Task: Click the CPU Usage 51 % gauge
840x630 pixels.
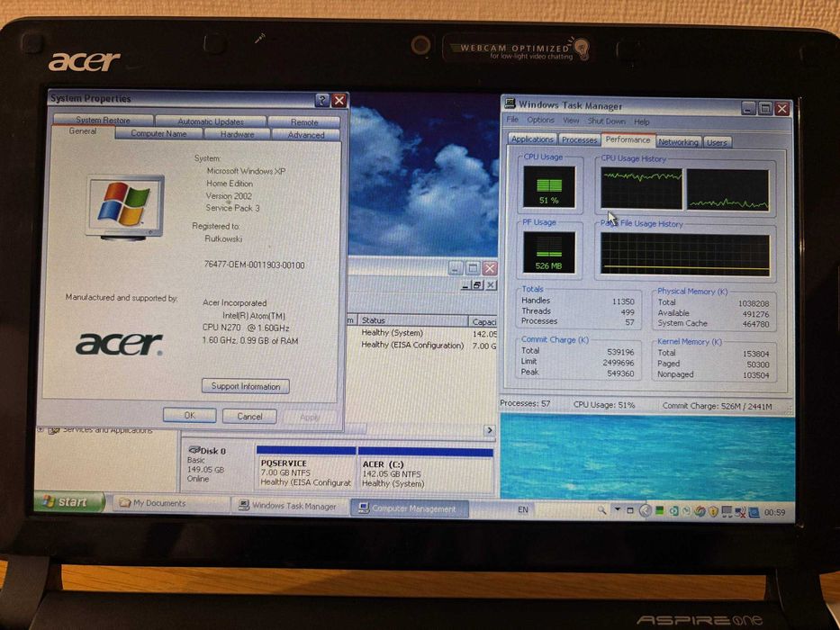Action: [x=548, y=186]
